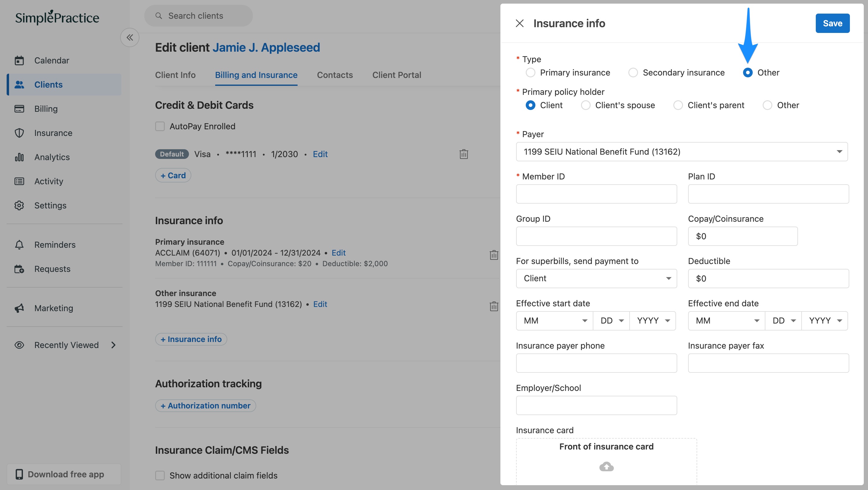Select Client as primary policy holder
The image size is (868, 490).
click(x=530, y=105)
